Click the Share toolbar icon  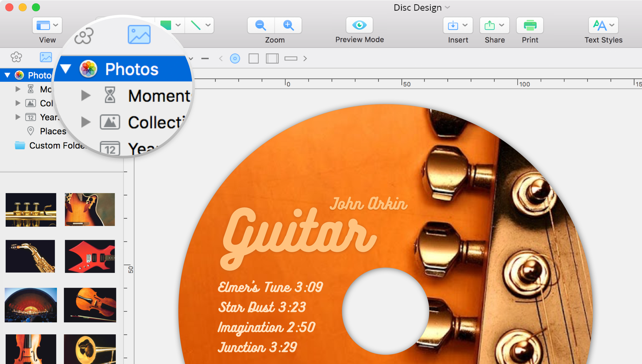coord(490,25)
